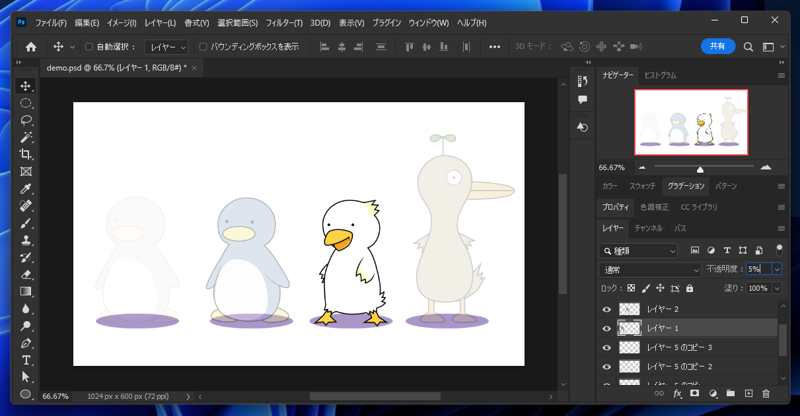800x416 pixels.
Task: Click the layer style fx icon
Action: click(677, 394)
